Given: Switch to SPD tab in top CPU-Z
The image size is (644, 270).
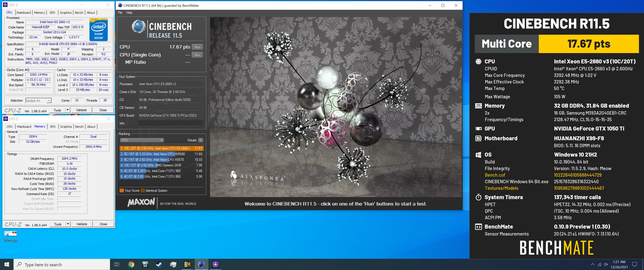Looking at the screenshot, I should 52,13.
